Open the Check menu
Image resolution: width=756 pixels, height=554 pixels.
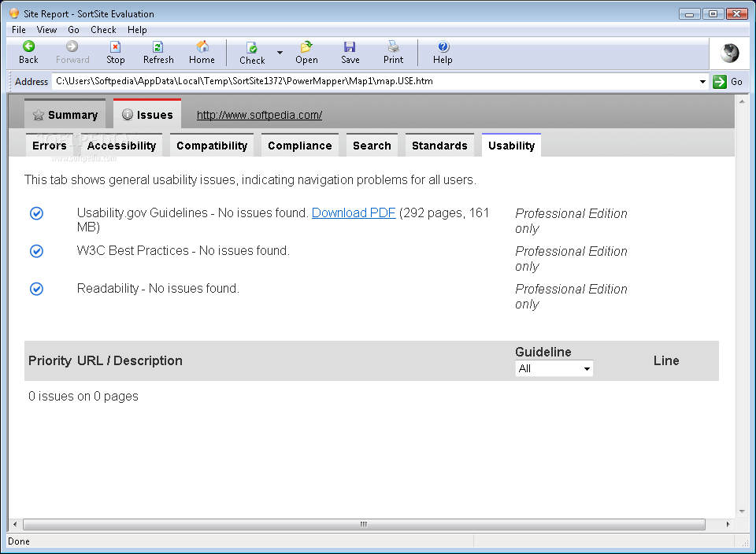pyautogui.click(x=103, y=30)
